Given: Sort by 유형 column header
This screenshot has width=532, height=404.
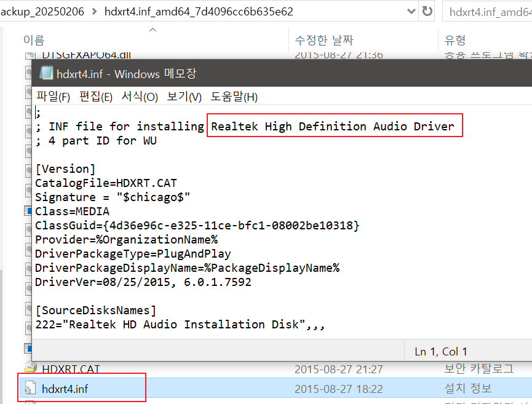Looking at the screenshot, I should tap(455, 41).
